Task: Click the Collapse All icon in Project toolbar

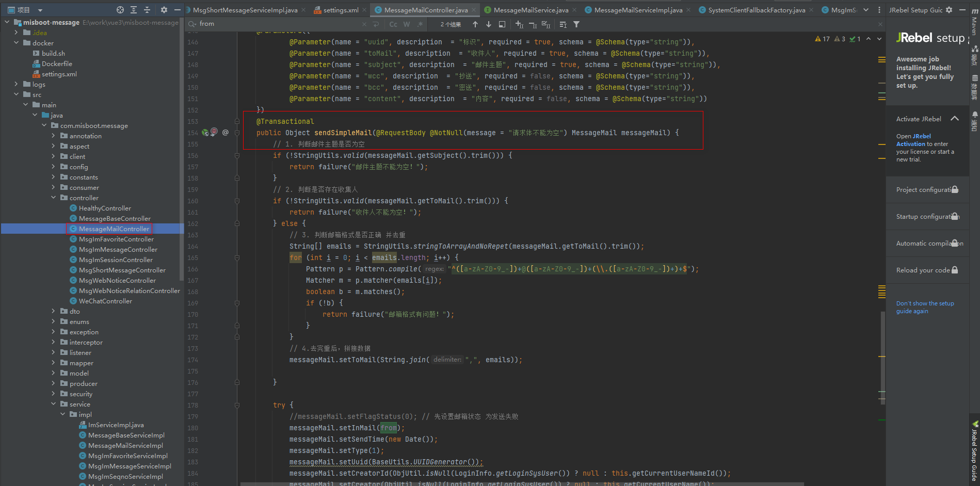Action: pyautogui.click(x=147, y=10)
